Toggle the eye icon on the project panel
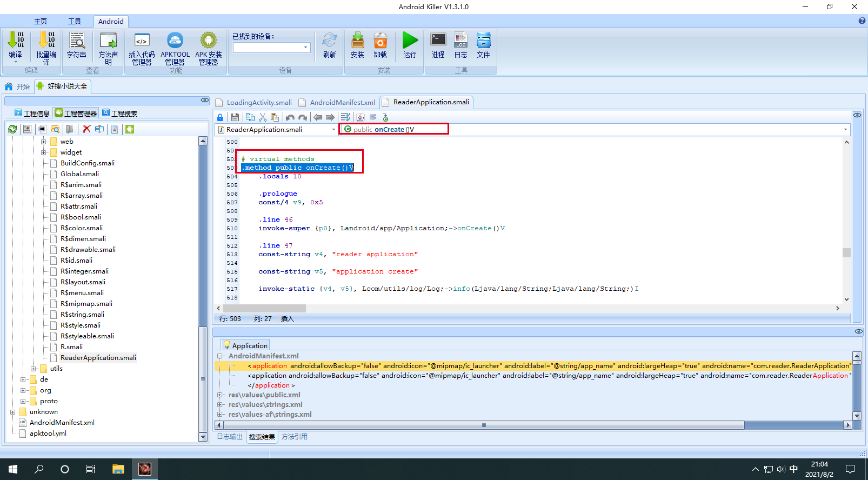Image resolution: width=868 pixels, height=480 pixels. (x=205, y=101)
